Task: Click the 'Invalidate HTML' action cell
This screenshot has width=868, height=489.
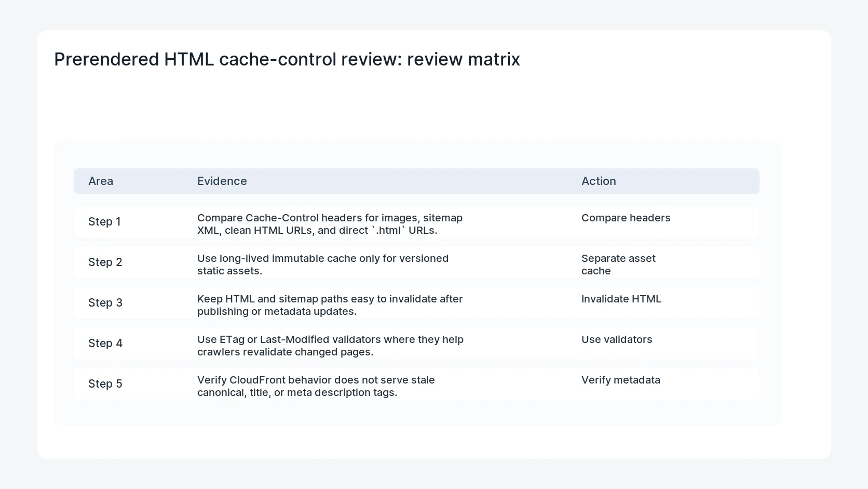Action: 621,299
